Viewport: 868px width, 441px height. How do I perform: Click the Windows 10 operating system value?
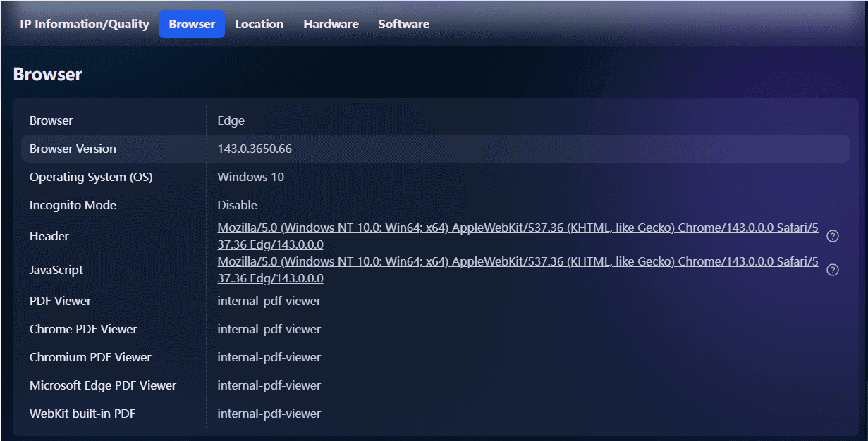click(250, 177)
